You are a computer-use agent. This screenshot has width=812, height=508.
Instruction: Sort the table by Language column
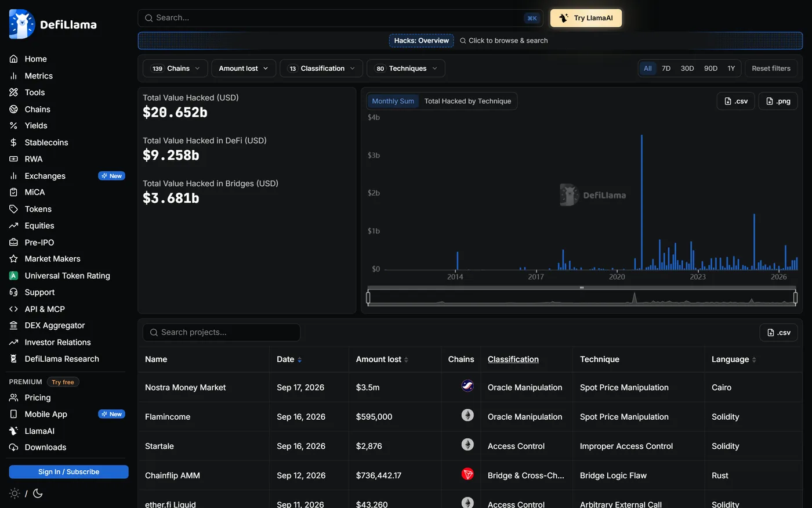click(734, 359)
